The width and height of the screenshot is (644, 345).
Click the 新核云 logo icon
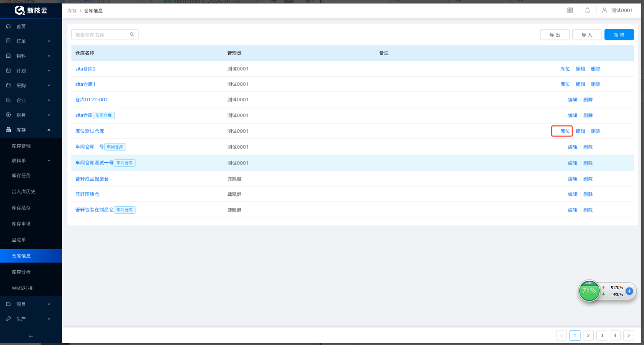20,10
